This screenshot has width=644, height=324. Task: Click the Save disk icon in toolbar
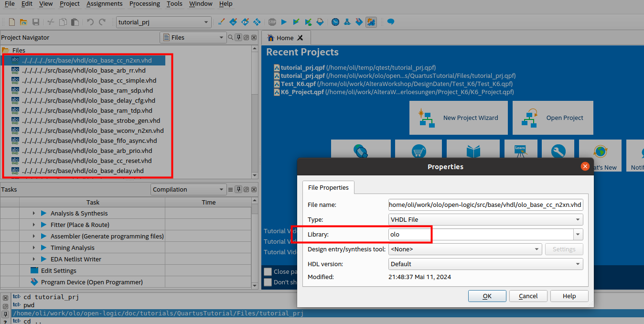(36, 22)
